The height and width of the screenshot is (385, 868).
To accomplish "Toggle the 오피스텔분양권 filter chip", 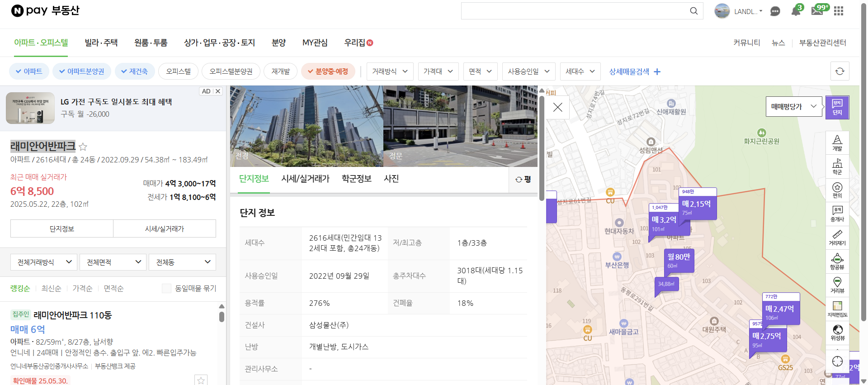I will click(x=231, y=71).
